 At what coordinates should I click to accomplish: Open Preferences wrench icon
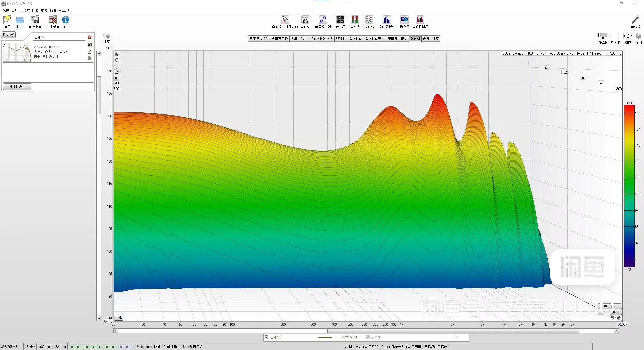[635, 20]
